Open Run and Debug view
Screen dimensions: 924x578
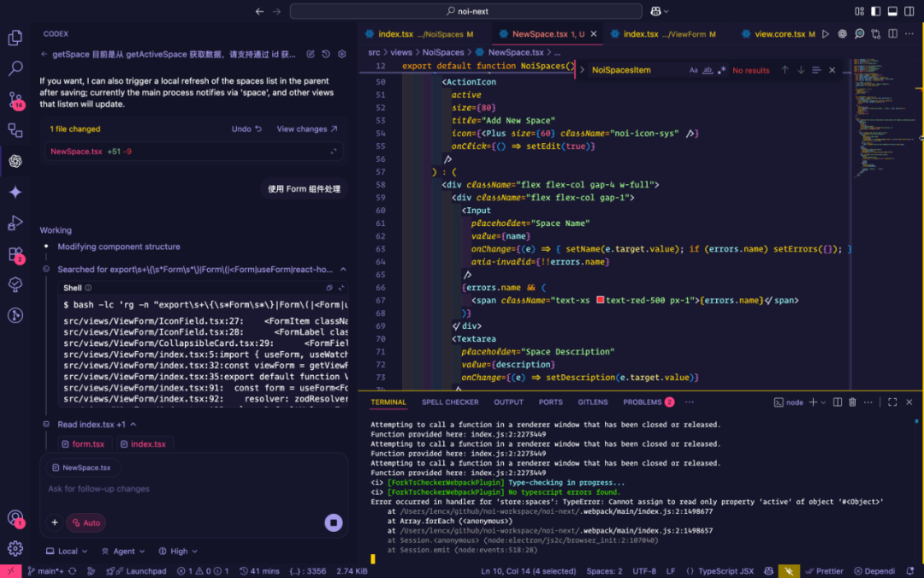[x=15, y=223]
